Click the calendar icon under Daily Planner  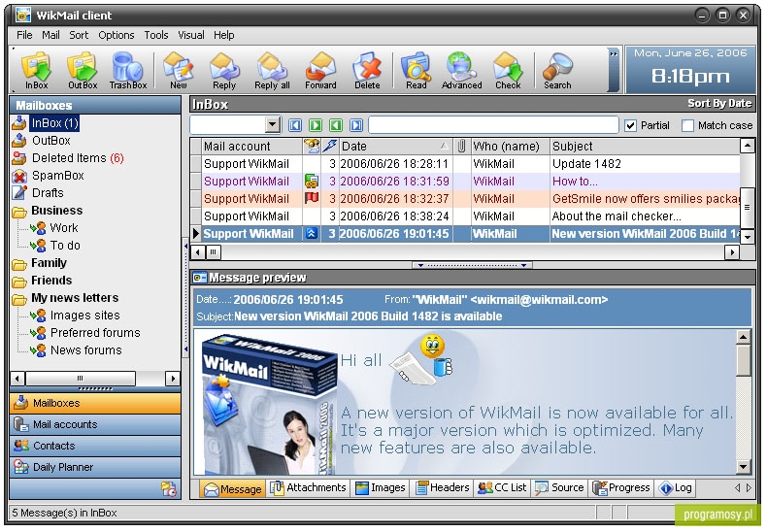click(x=169, y=488)
